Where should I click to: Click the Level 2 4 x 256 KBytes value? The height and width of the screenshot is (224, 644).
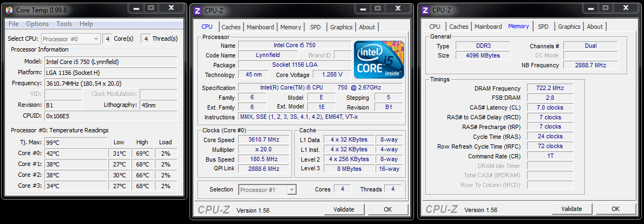[x=349, y=159]
